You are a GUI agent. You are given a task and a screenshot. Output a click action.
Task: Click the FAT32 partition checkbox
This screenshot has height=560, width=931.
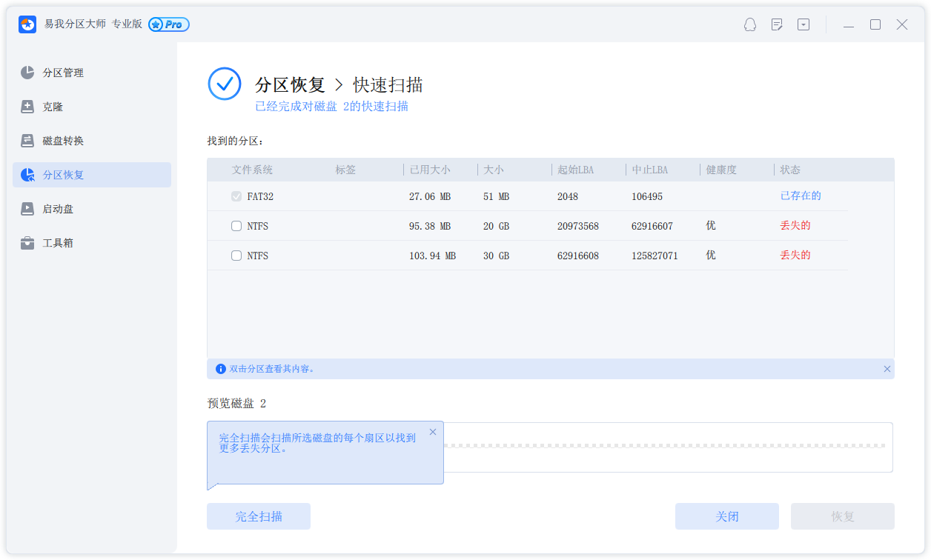pos(236,196)
